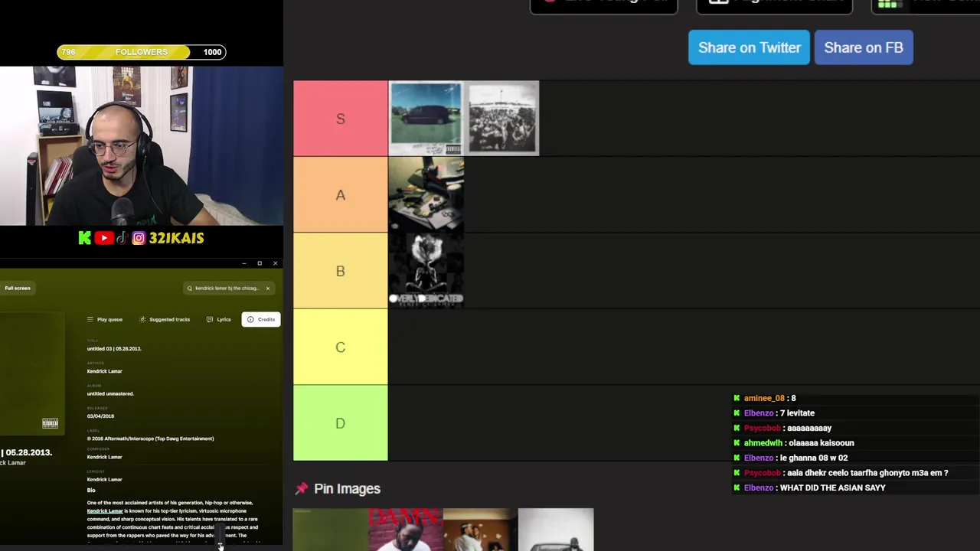
Task: Click the Share on Twitter button
Action: point(749,47)
